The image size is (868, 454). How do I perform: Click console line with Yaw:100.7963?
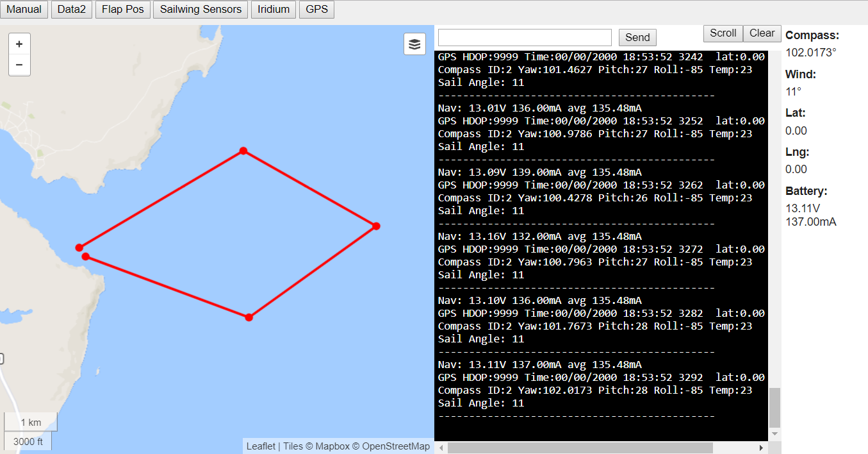pyautogui.click(x=595, y=262)
